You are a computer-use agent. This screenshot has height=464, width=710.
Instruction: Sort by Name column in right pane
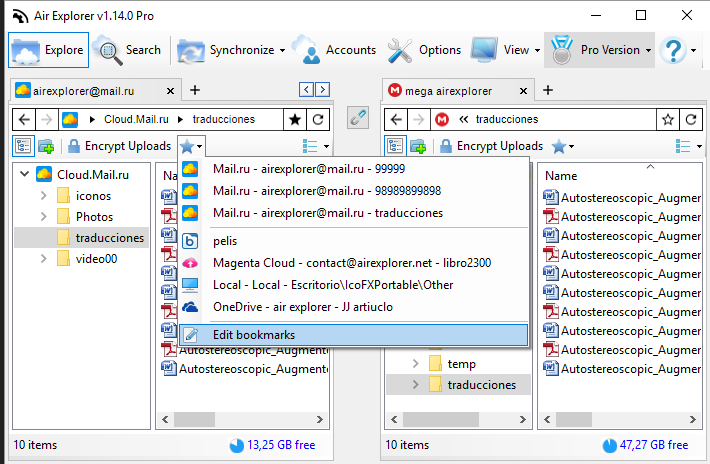click(561, 176)
